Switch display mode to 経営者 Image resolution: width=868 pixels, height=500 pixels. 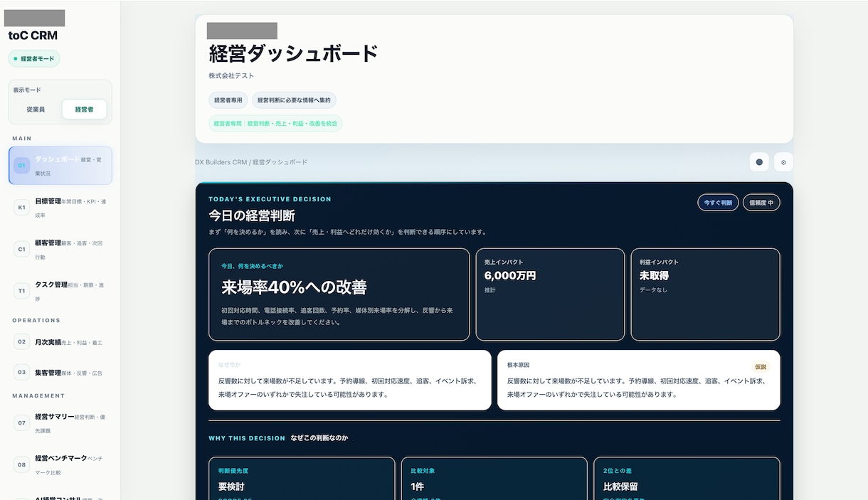pos(84,109)
